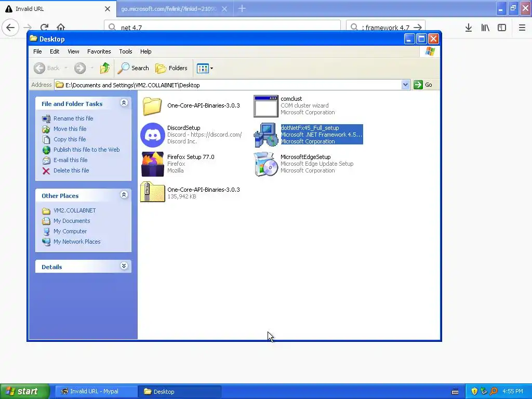Click the search go arrow in browser

(418, 27)
